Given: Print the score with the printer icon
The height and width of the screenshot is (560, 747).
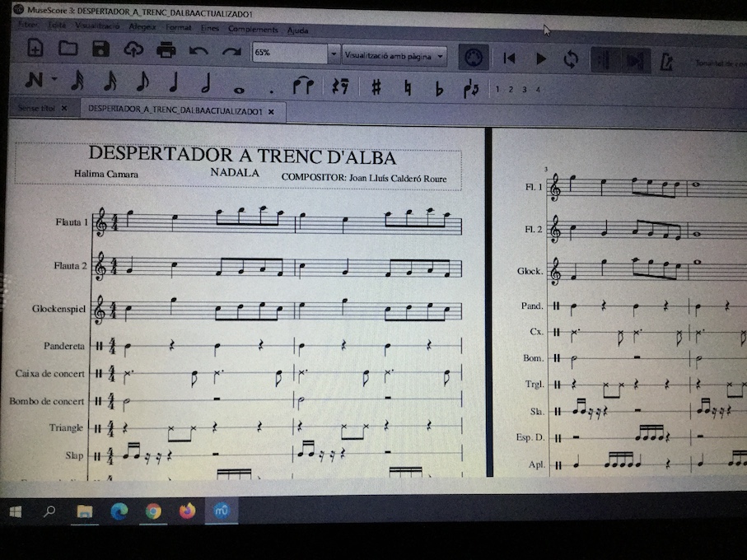Looking at the screenshot, I should [x=166, y=50].
